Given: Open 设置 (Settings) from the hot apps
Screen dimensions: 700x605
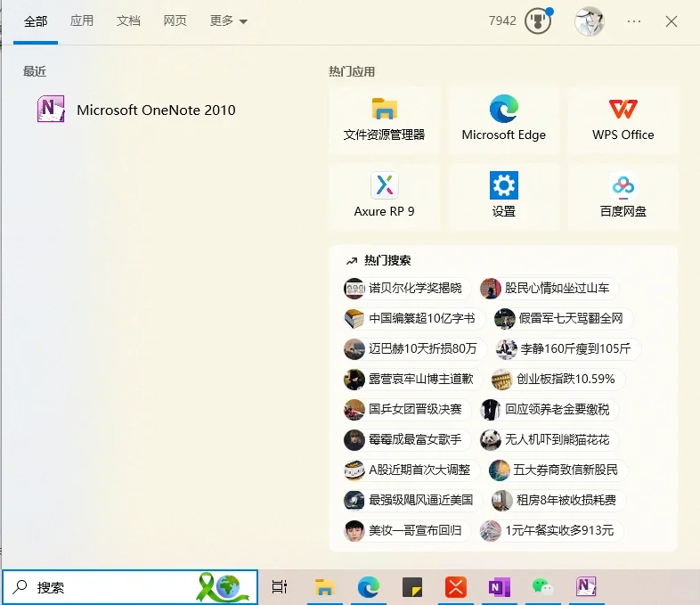Looking at the screenshot, I should tap(503, 197).
